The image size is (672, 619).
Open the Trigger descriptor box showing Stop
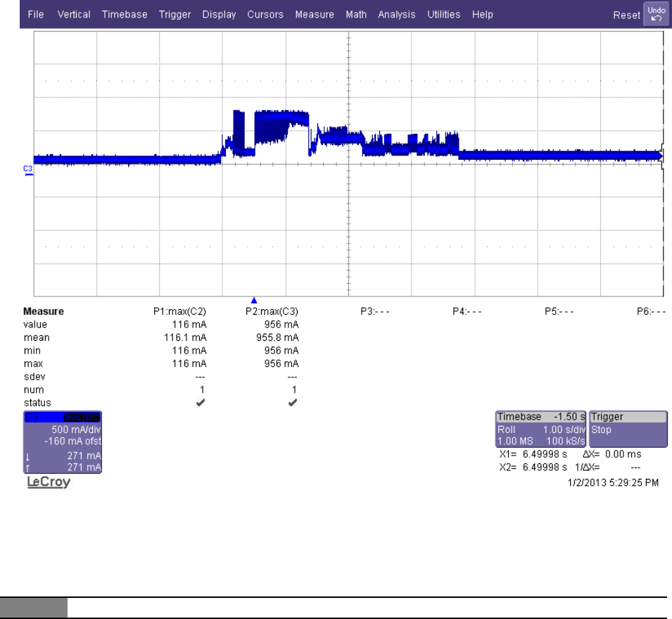(628, 429)
